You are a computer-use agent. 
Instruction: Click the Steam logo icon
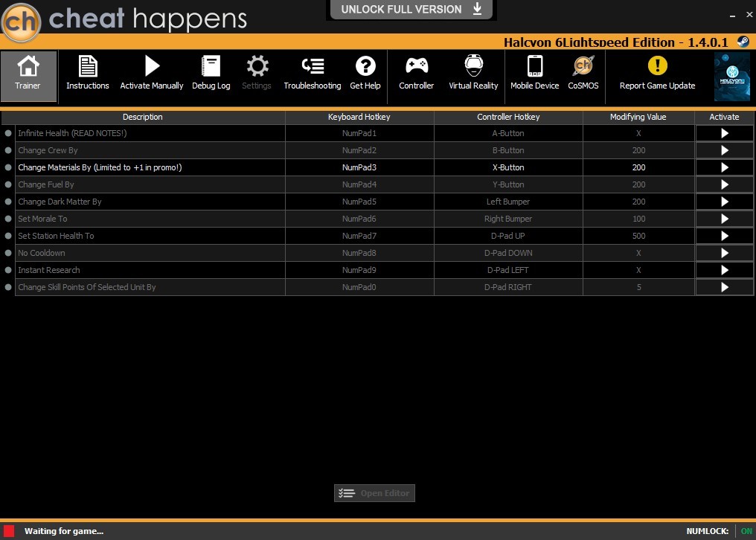[743, 42]
